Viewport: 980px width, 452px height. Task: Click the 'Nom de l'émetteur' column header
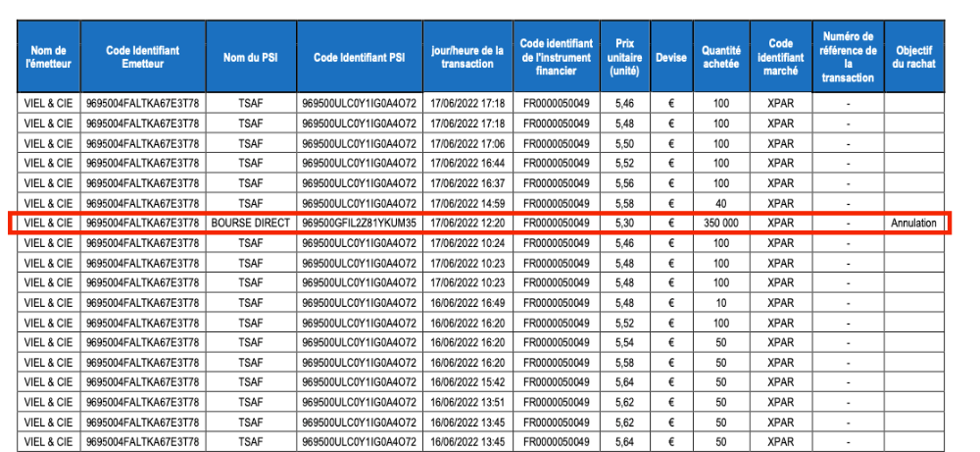tap(48, 57)
